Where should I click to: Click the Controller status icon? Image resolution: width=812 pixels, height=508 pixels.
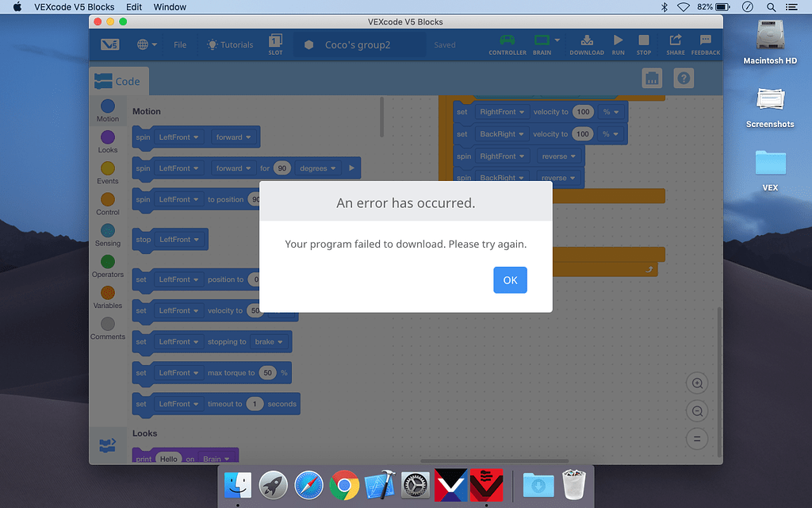click(x=507, y=40)
